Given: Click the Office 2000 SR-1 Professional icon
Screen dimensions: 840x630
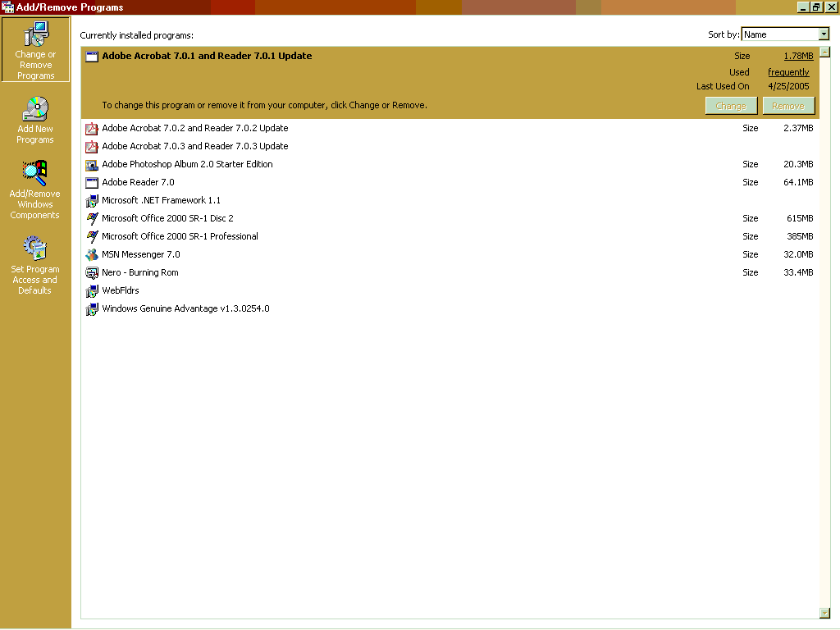Looking at the screenshot, I should [92, 237].
